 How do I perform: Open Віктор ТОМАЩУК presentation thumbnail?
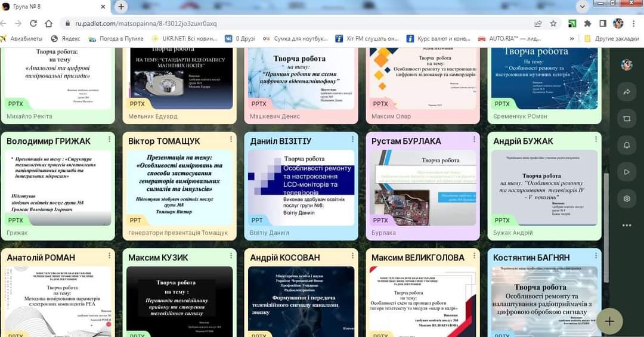179,188
